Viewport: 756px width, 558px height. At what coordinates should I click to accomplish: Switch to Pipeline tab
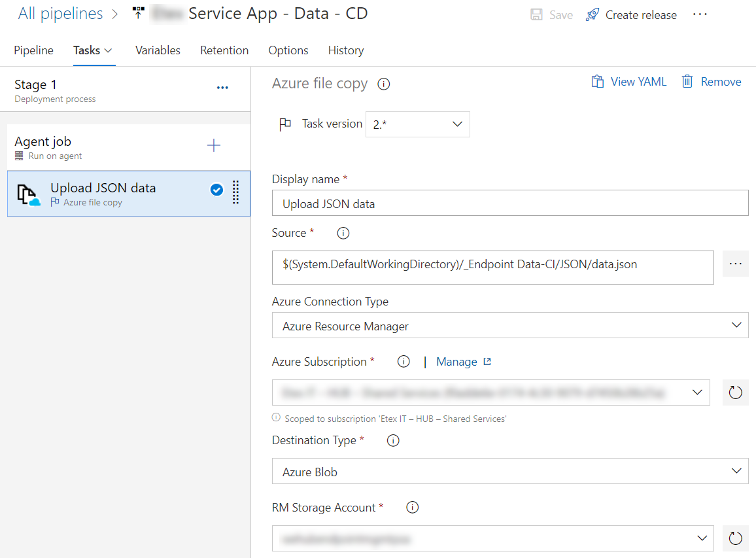[34, 50]
